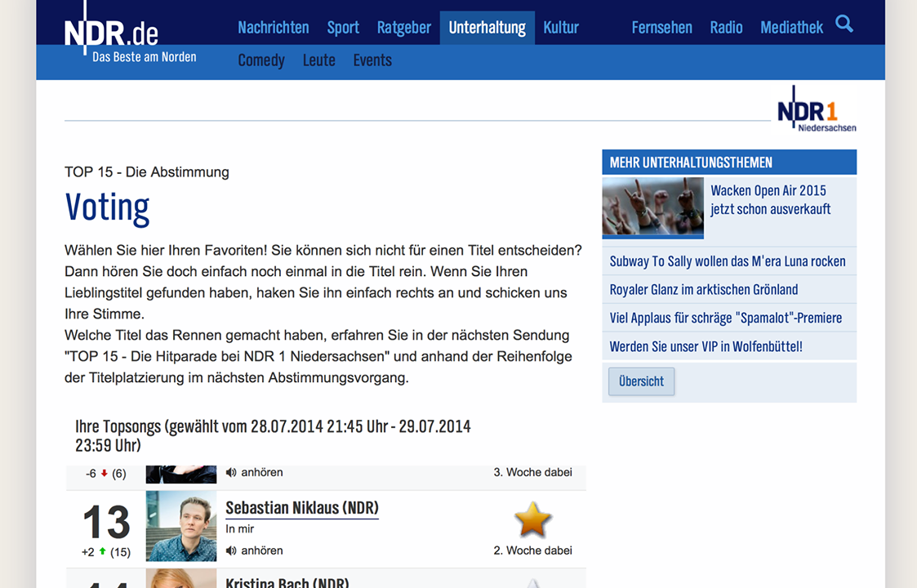
Task: Open Werden Sie unser VIP in Wolfenbüttel link
Action: click(706, 346)
